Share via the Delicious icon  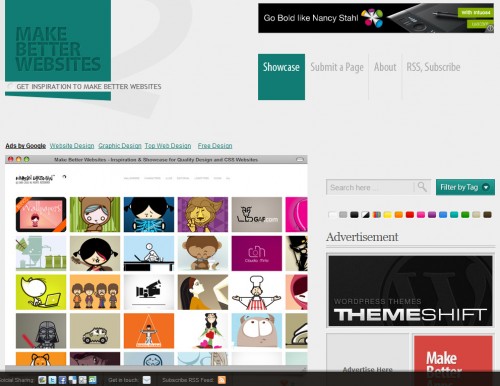tap(72, 380)
